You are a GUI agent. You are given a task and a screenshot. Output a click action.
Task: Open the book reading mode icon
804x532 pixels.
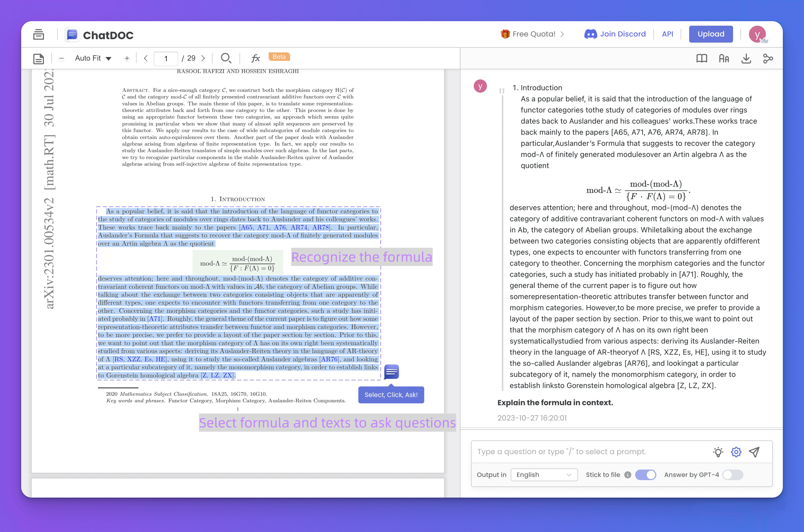point(702,58)
